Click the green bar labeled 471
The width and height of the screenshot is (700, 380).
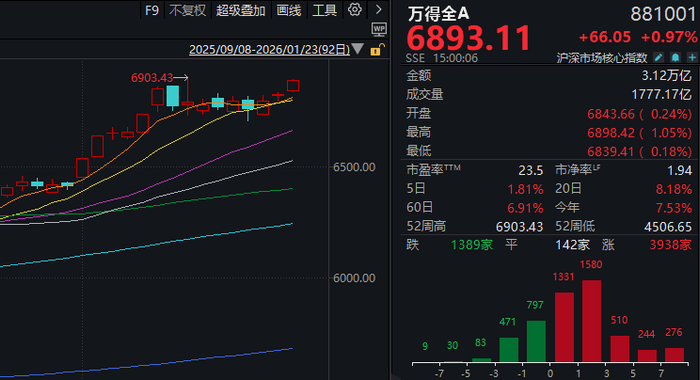[509, 350]
